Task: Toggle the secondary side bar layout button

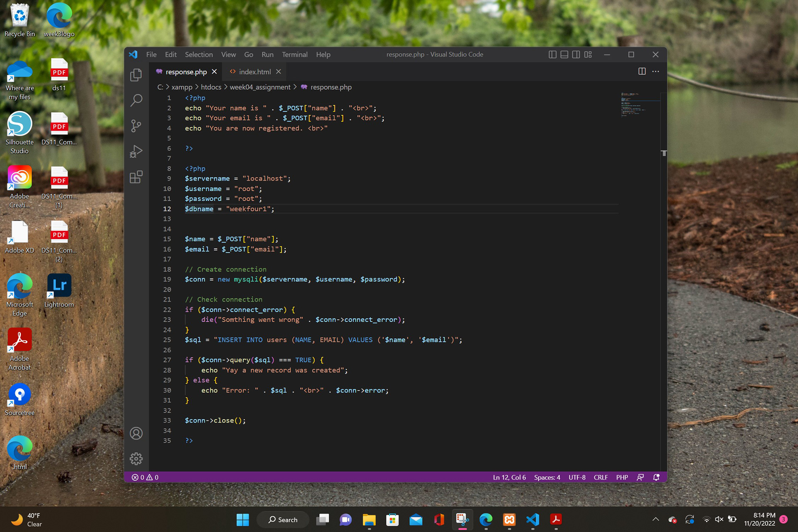Action: pyautogui.click(x=576, y=54)
